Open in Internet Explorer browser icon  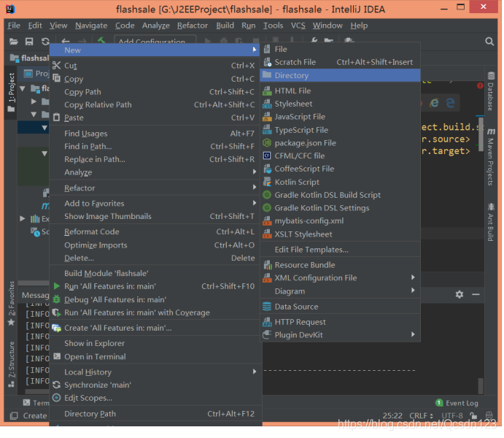pos(435,103)
